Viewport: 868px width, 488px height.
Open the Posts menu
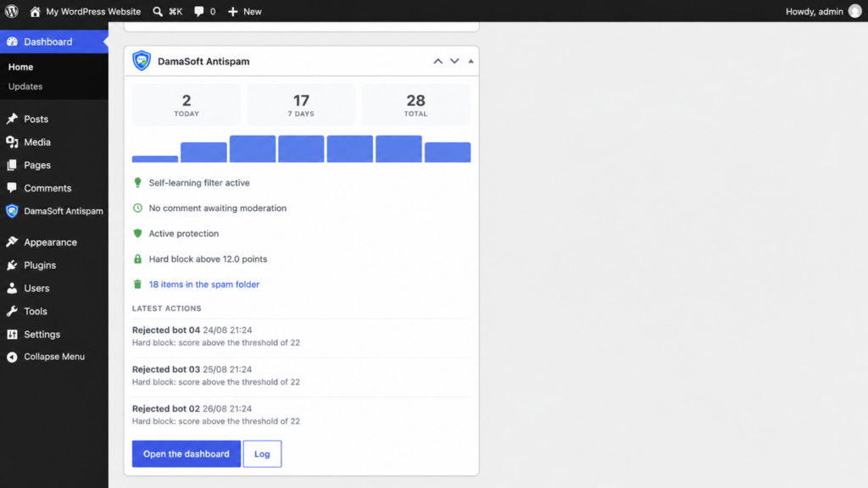(54, 119)
